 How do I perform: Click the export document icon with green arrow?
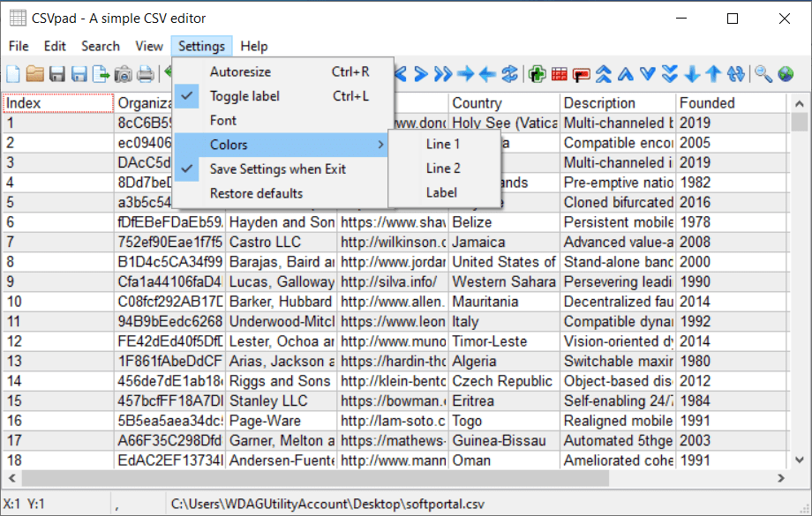click(101, 74)
